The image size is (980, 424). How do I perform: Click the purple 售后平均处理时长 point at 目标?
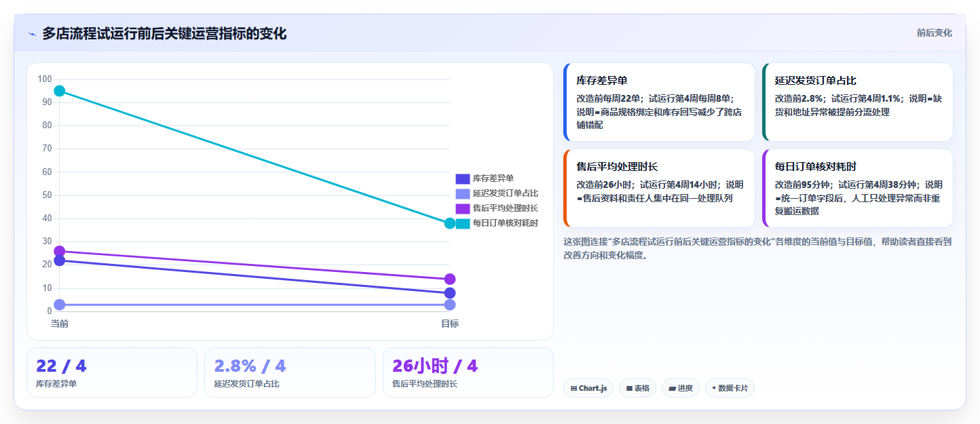450,279
